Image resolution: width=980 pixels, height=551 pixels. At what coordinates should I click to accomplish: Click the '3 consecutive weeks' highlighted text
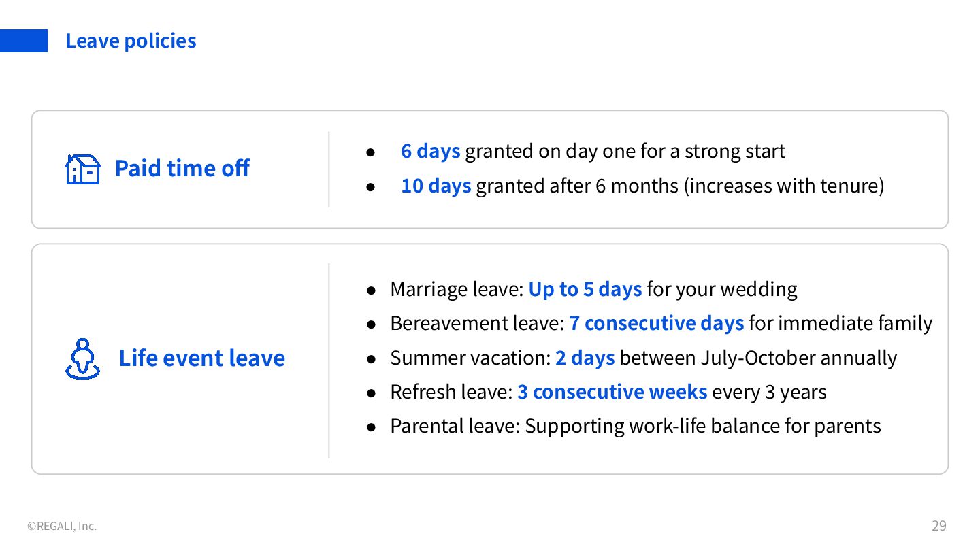pyautogui.click(x=612, y=392)
